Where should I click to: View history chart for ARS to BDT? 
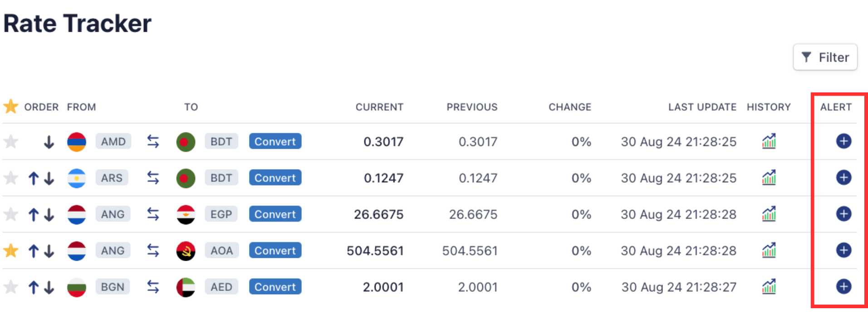[x=769, y=178]
